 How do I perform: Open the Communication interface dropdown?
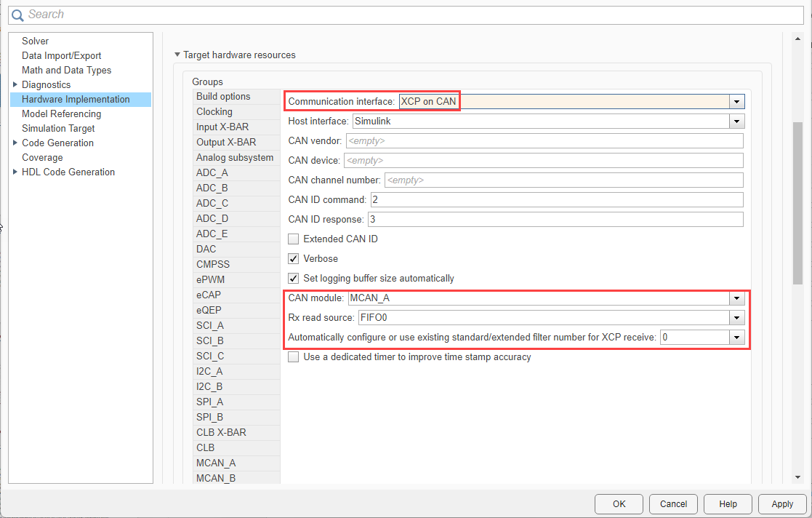coord(736,101)
